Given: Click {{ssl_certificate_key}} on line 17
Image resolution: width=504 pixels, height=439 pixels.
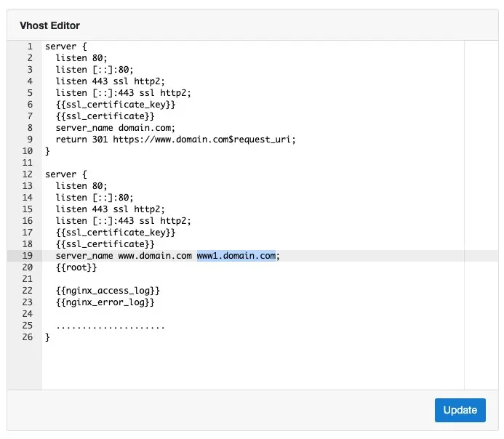Looking at the screenshot, I should click(116, 233).
